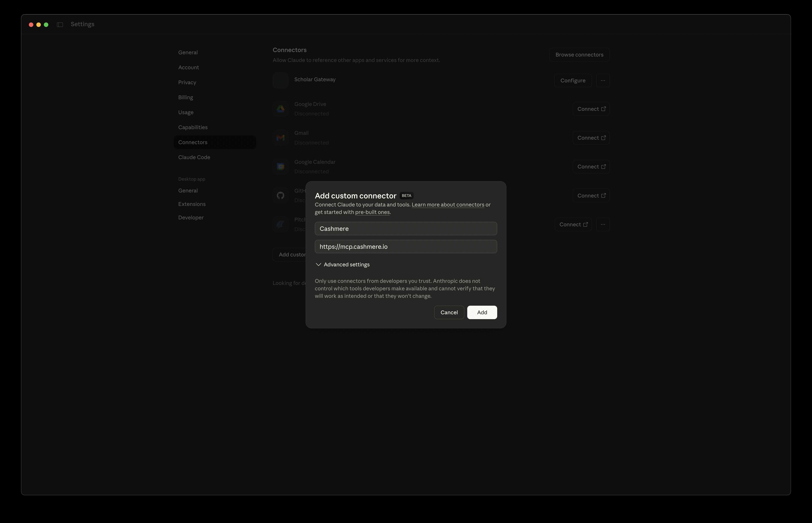Connect Gmail
The height and width of the screenshot is (523, 812).
click(x=591, y=138)
